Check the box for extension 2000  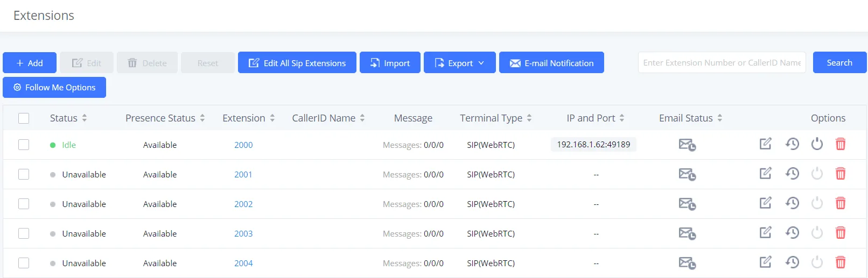coord(24,145)
